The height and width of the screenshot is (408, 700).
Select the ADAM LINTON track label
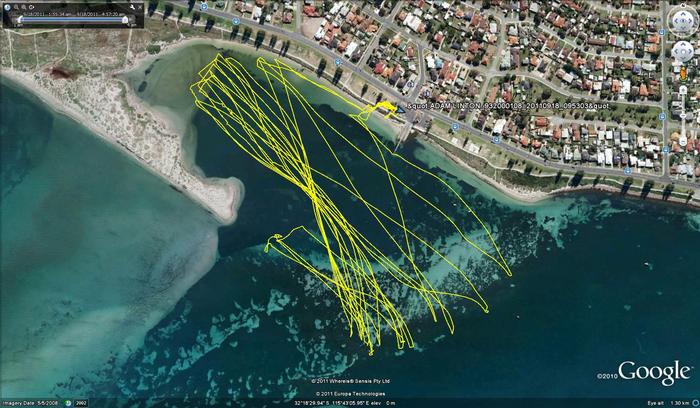click(498, 106)
